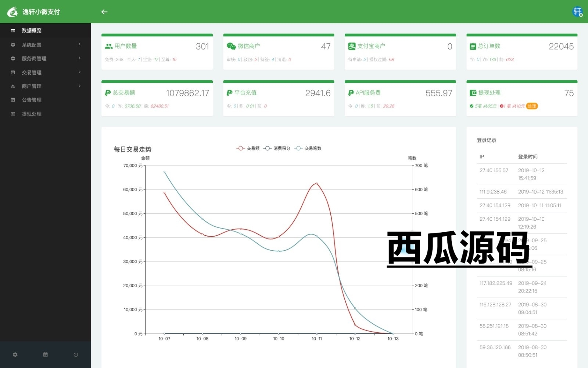The image size is (588, 368).
Task: Click the 数据概览 sidebar icon
Action: click(x=13, y=31)
